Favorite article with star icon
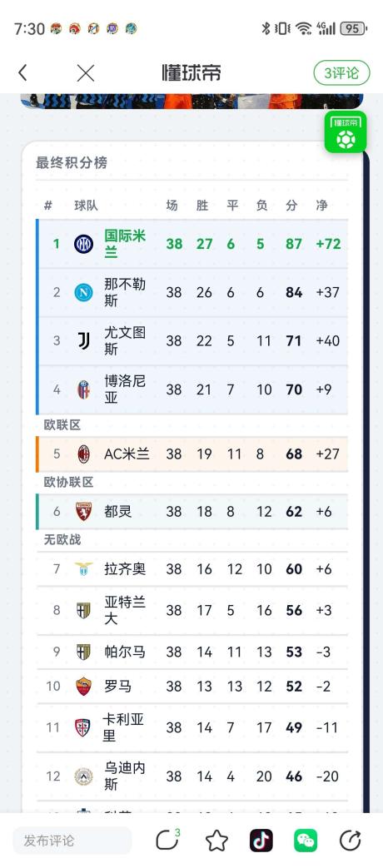This screenshot has width=383, height=868. (x=217, y=841)
